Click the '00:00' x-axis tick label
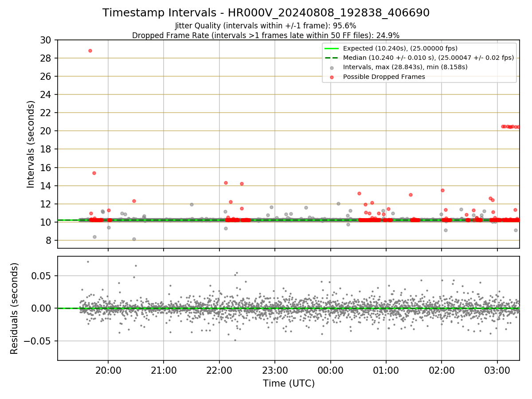The height and width of the screenshot is (399, 532). [330, 370]
